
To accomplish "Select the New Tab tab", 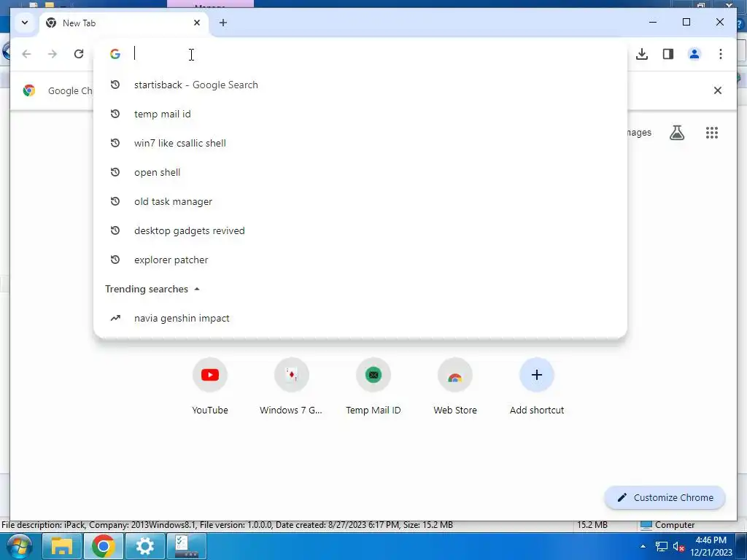I will [124, 23].
